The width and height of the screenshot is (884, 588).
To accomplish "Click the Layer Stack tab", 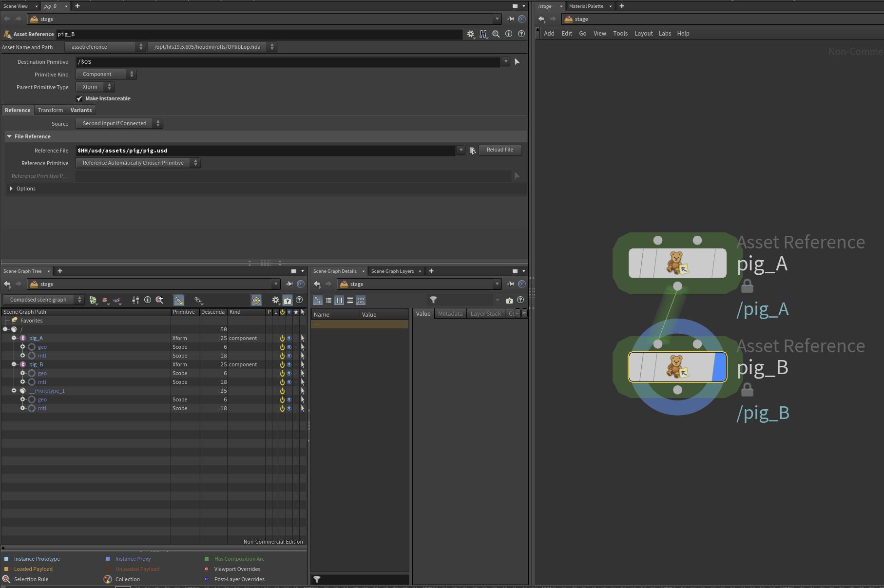I will tap(485, 314).
